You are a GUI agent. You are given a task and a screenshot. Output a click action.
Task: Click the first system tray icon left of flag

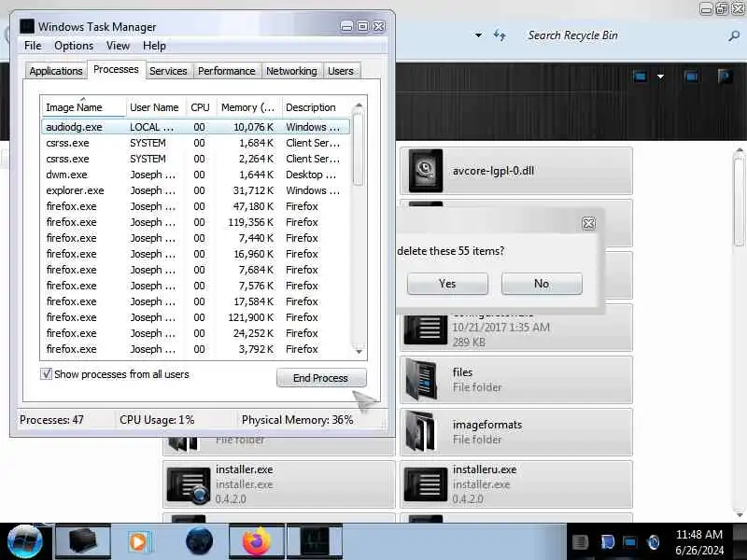(580, 541)
